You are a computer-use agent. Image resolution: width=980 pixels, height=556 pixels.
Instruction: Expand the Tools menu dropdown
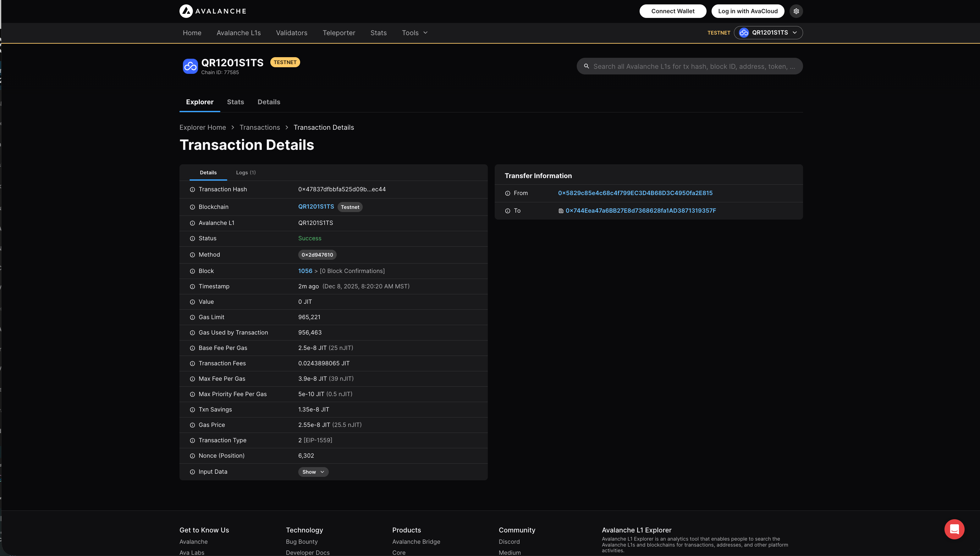(415, 33)
